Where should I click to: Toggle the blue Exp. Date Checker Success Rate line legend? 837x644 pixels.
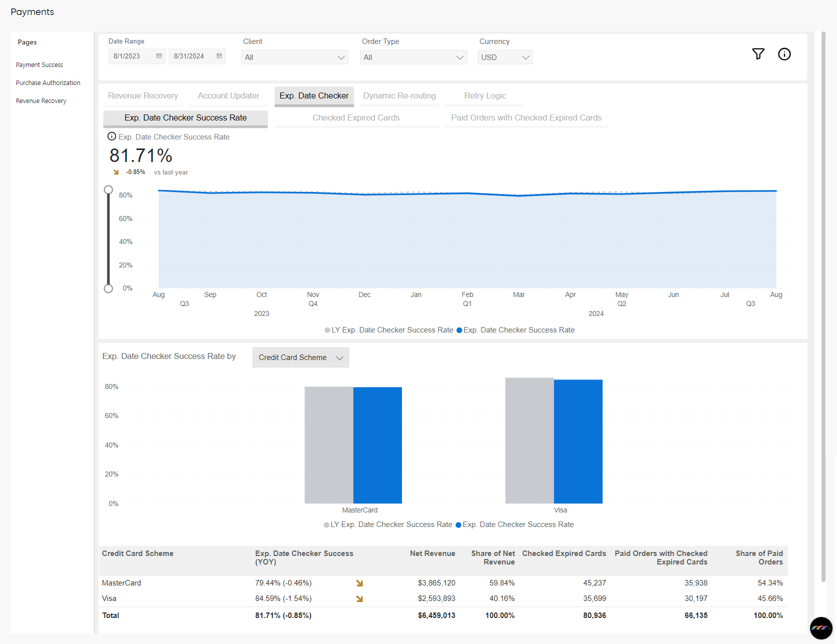515,330
